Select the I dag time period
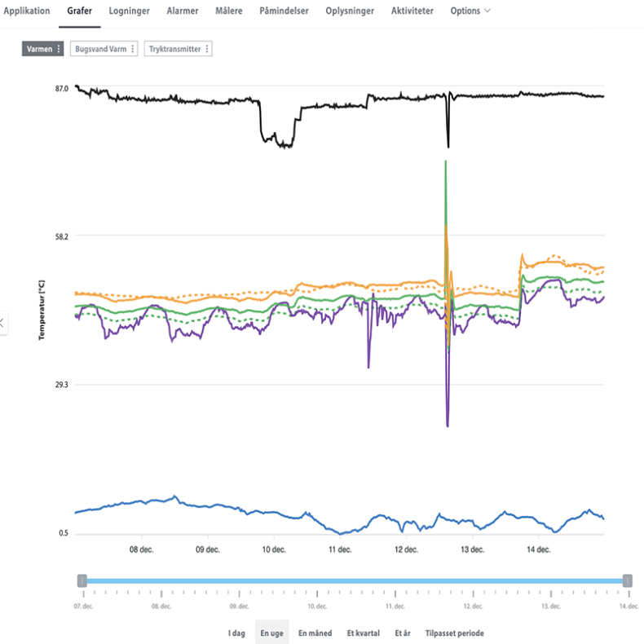This screenshot has height=644, width=644. click(x=237, y=633)
